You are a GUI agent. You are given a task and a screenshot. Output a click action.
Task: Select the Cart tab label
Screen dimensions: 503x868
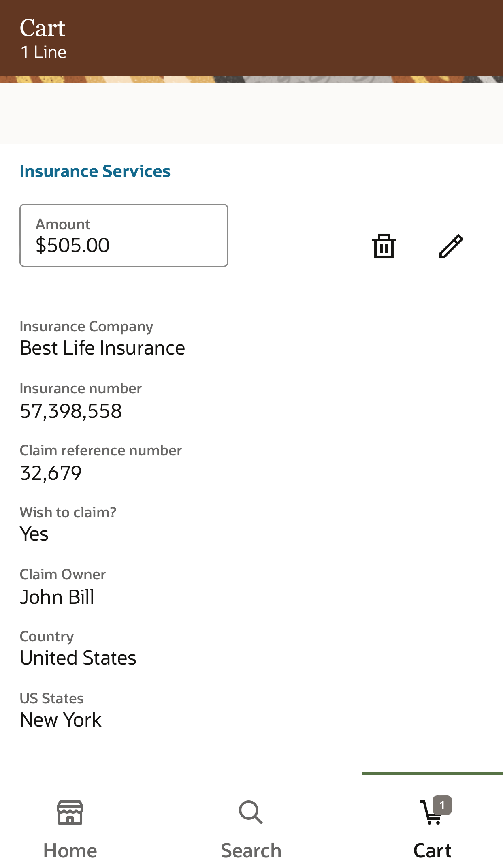click(x=432, y=851)
